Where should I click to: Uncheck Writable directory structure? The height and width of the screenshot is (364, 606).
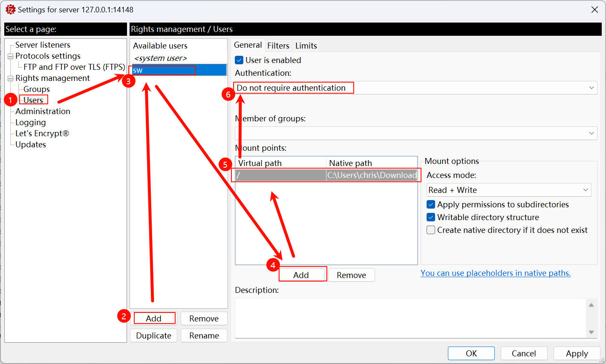(x=431, y=217)
